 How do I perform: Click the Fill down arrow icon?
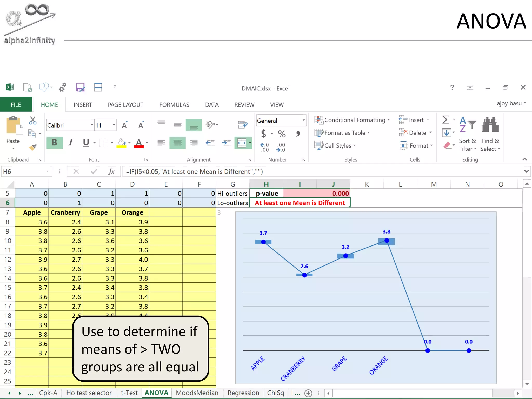point(446,133)
